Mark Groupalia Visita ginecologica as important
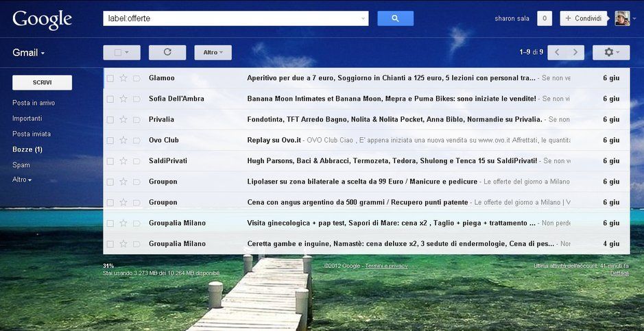The width and height of the screenshot is (644, 331). pyautogui.click(x=136, y=223)
